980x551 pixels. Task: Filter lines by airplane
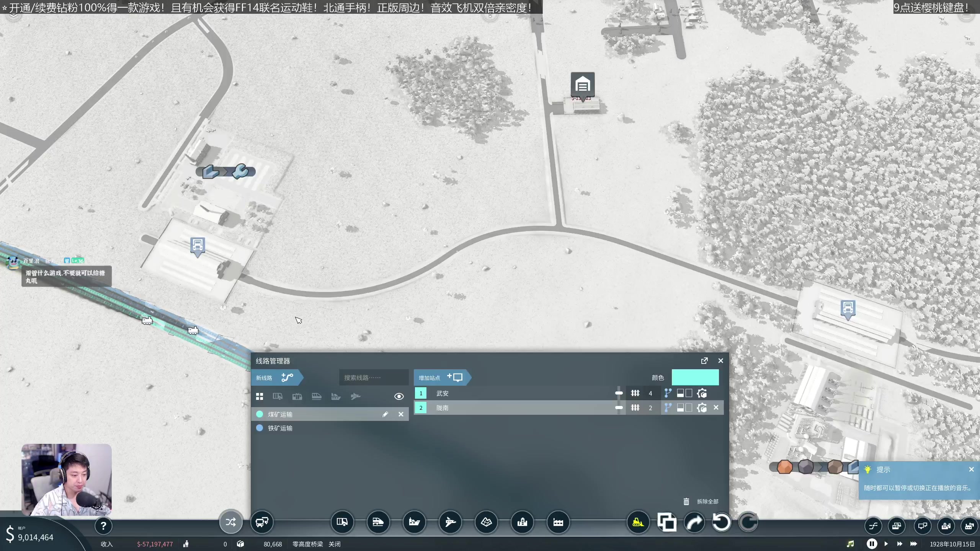(x=356, y=396)
